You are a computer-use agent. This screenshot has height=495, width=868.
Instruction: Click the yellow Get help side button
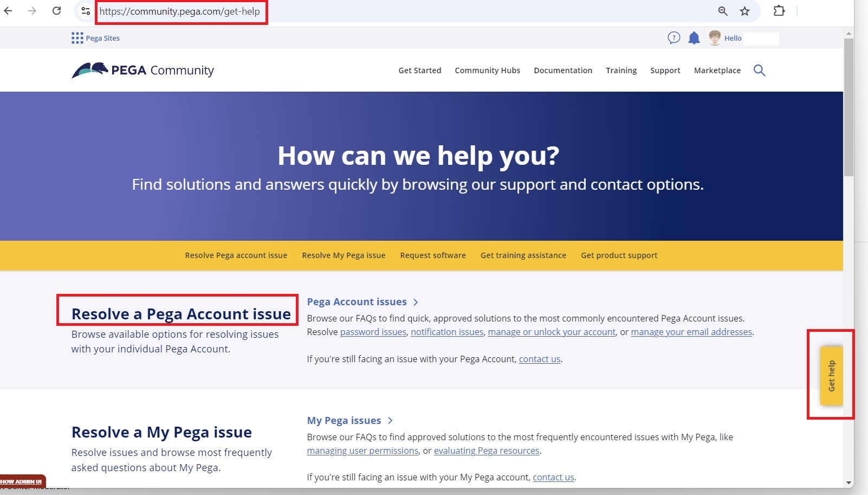832,376
